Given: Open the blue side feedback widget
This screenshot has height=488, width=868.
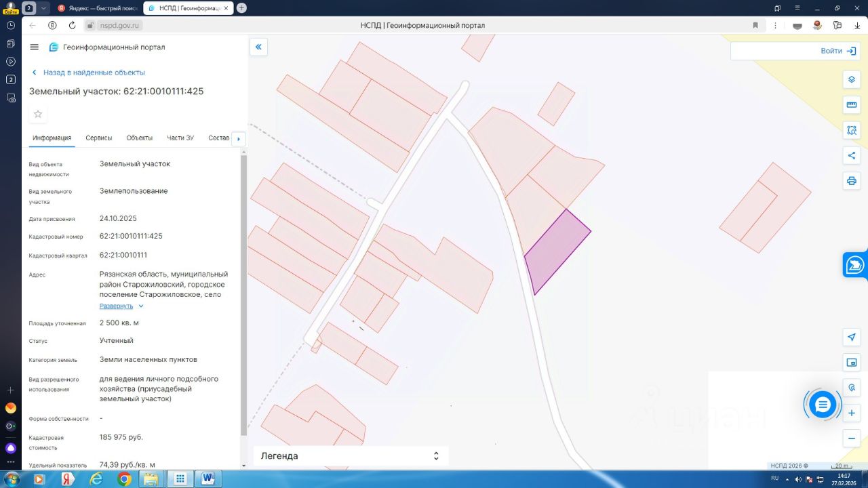Looking at the screenshot, I should tap(855, 264).
